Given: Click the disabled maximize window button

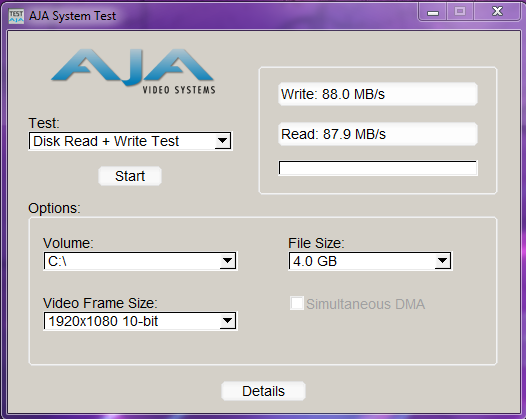Looking at the screenshot, I should [460, 12].
